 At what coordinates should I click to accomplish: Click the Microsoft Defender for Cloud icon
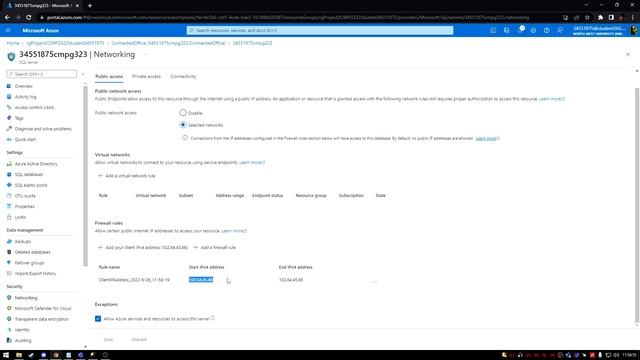pos(9,309)
